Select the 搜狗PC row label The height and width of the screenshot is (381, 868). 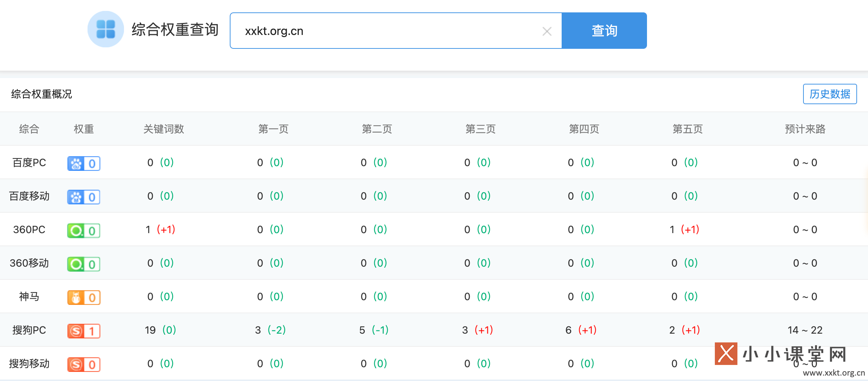(x=29, y=330)
